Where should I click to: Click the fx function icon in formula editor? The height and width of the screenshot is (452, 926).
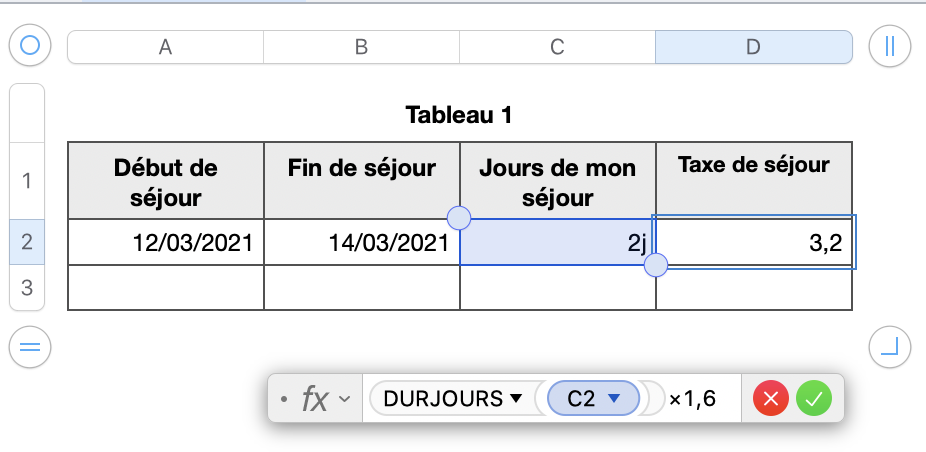coord(315,400)
